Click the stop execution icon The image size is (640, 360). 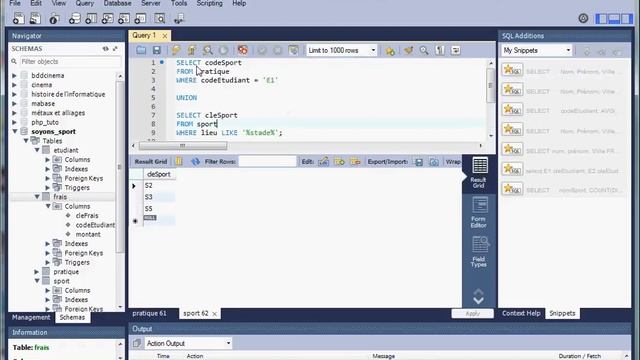point(223,50)
